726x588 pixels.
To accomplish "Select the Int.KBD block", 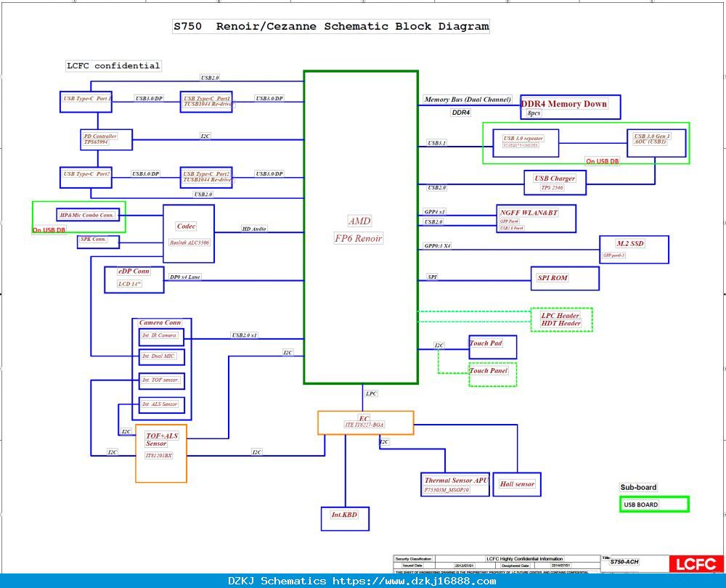I will pos(345,518).
